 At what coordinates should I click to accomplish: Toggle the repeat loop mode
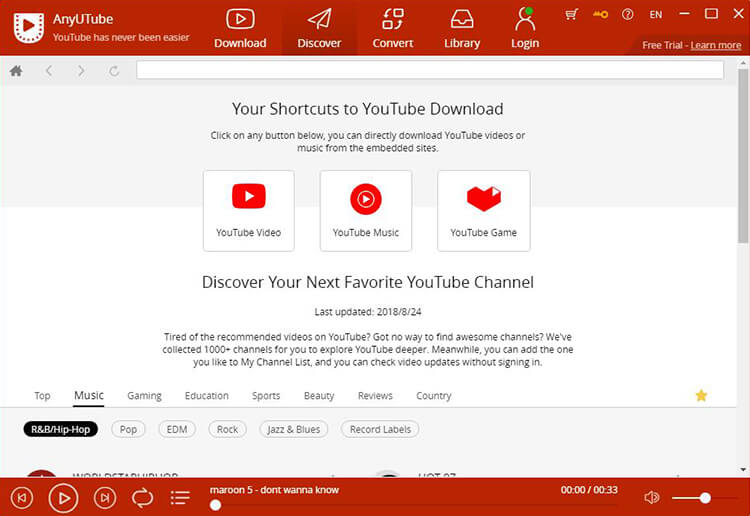point(143,498)
